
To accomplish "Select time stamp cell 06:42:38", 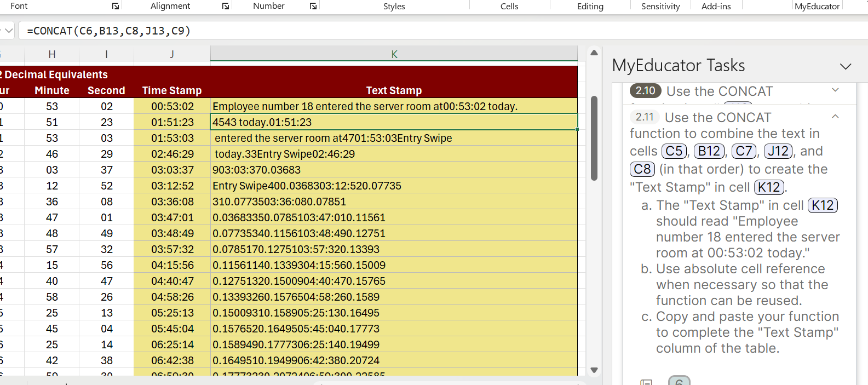I will pos(172,360).
